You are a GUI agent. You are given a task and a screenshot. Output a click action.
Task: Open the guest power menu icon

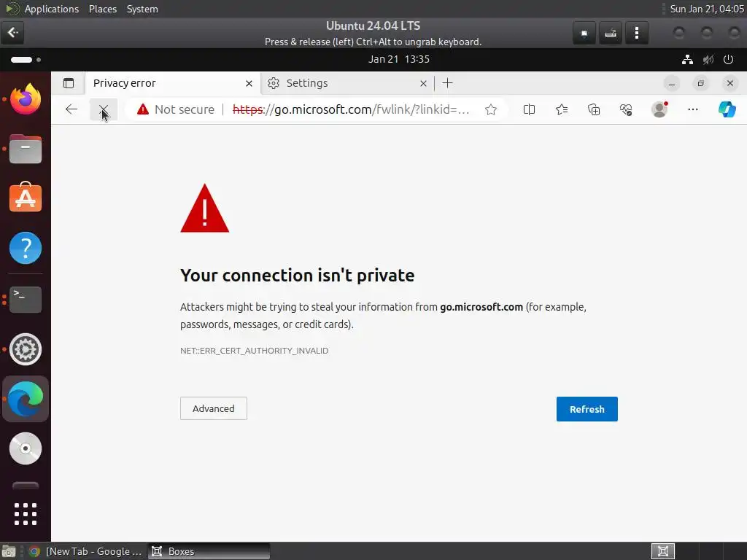[x=728, y=60]
